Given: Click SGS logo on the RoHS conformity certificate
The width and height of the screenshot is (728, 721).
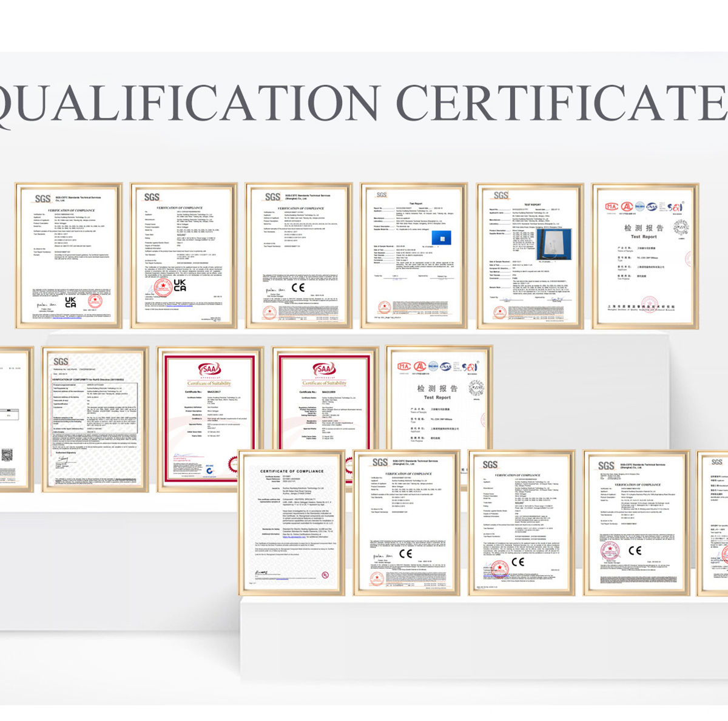Looking at the screenshot, I should pos(61,361).
